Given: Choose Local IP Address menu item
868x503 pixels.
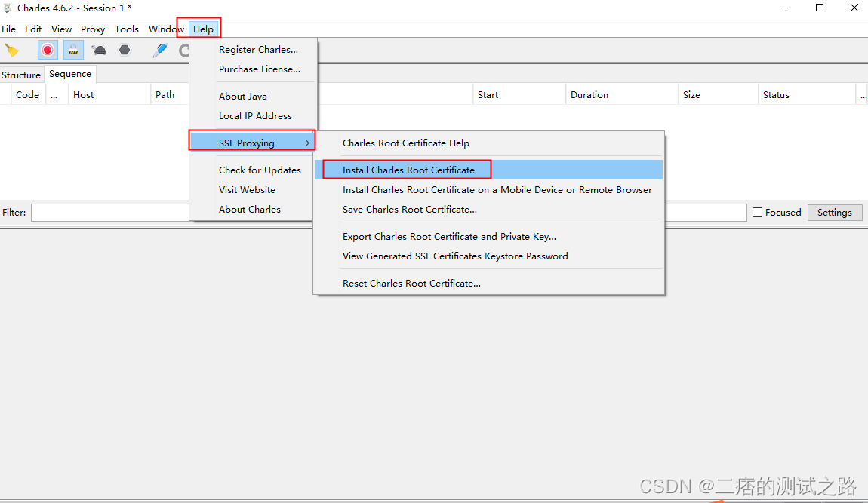Looking at the screenshot, I should click(254, 115).
